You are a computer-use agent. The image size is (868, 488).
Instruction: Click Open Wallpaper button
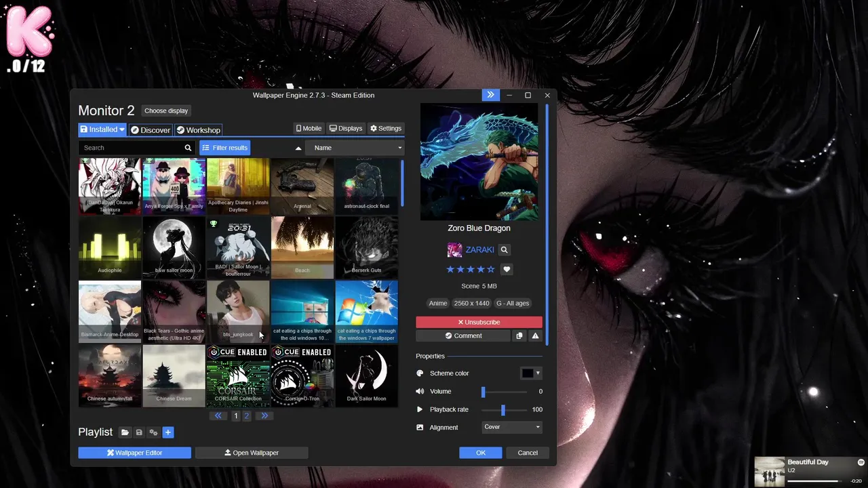(252, 453)
